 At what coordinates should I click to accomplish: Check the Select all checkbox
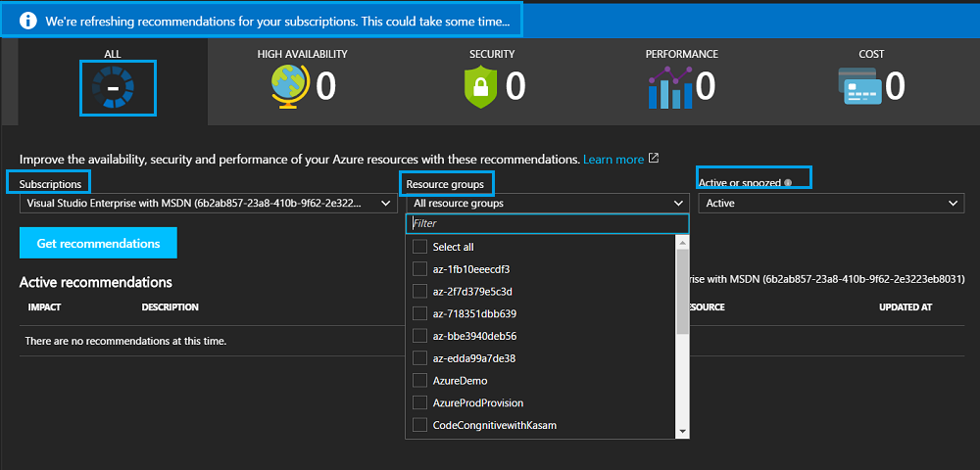(x=420, y=247)
